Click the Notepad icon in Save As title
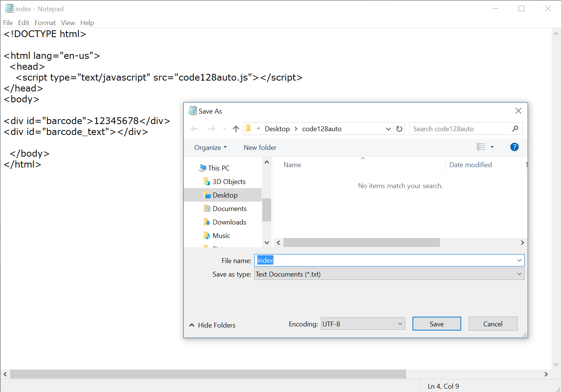 point(192,111)
